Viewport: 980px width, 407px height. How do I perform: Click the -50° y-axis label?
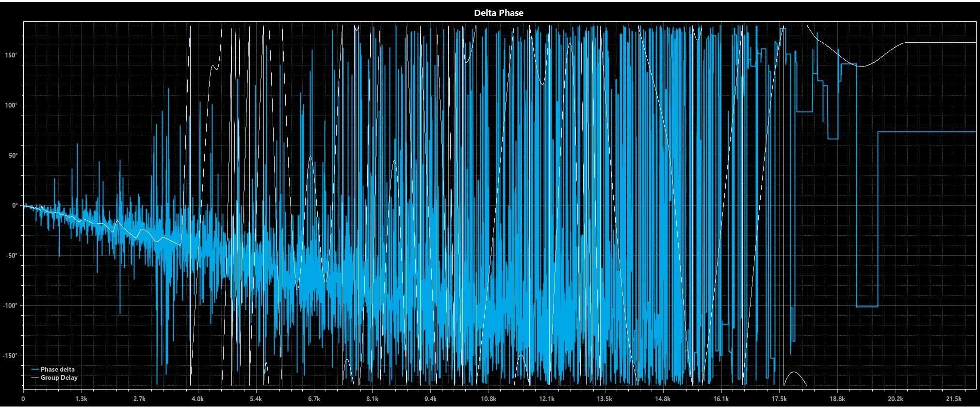click(x=12, y=256)
